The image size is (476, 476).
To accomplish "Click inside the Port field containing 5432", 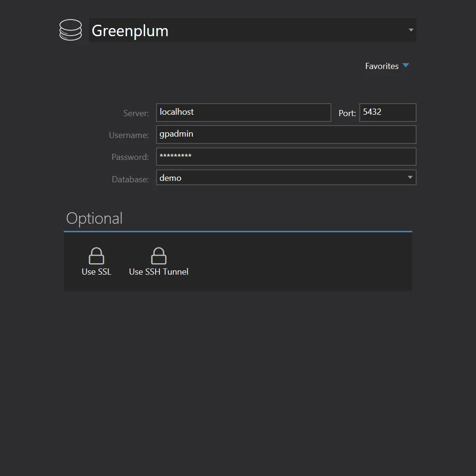I will (387, 112).
